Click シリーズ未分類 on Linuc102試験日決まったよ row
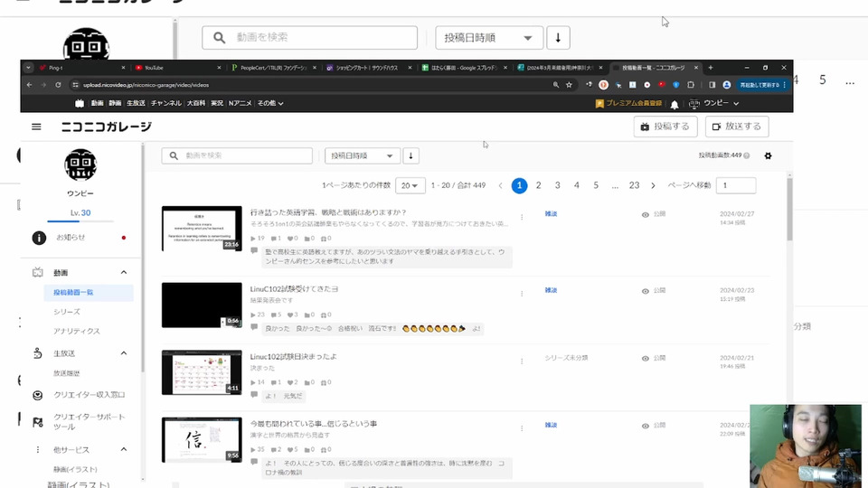Image resolution: width=868 pixels, height=488 pixels. click(566, 358)
